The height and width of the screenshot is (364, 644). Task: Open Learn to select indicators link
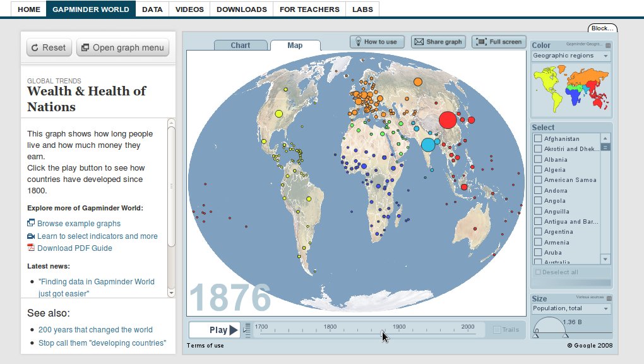click(x=97, y=236)
